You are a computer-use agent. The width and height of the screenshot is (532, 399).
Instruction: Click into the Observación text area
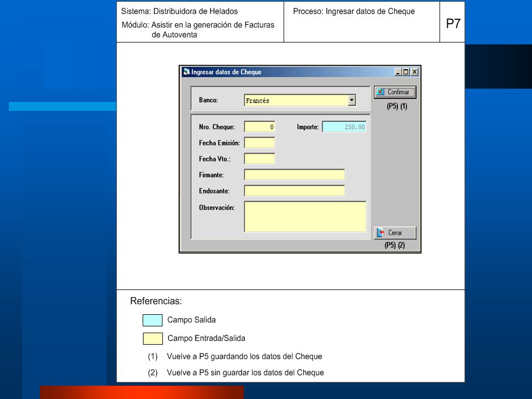pyautogui.click(x=305, y=217)
